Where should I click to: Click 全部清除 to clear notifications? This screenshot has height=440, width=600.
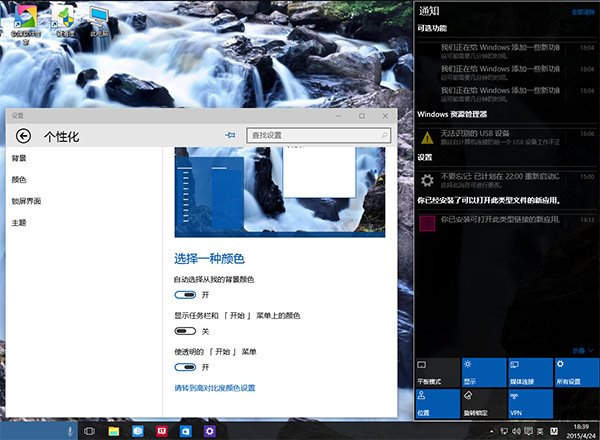point(582,11)
